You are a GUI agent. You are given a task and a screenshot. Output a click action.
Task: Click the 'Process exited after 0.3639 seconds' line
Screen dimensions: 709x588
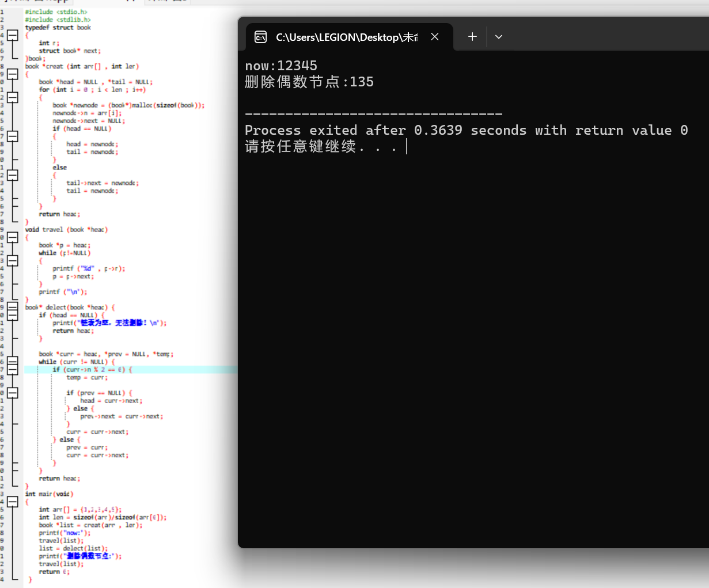tap(467, 130)
